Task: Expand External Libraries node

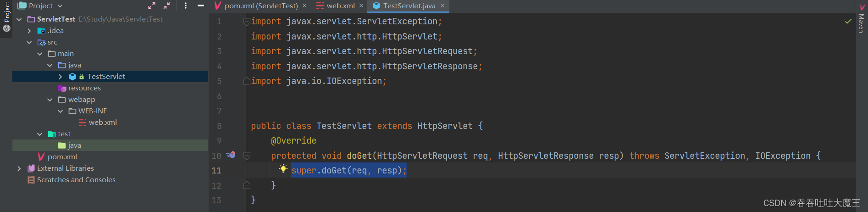Action: pyautogui.click(x=19, y=168)
